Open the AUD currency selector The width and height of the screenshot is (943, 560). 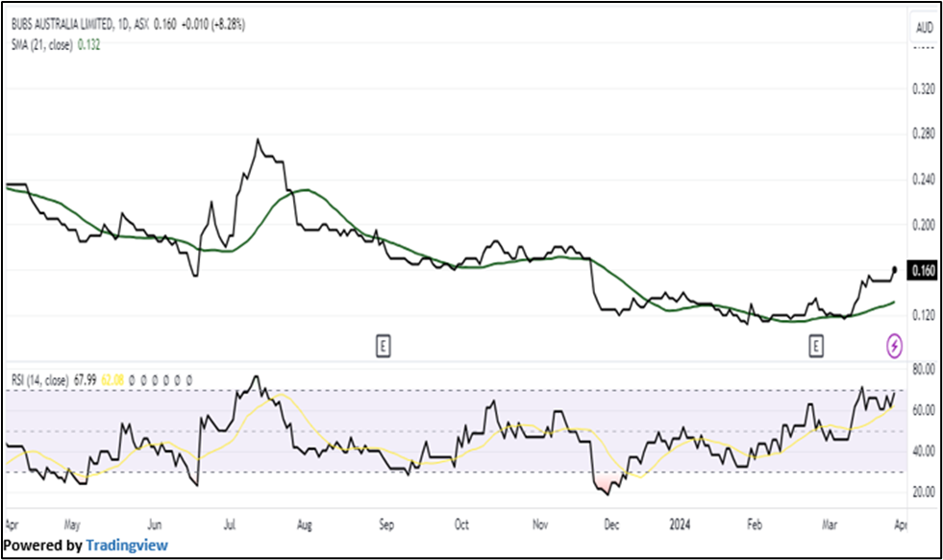[925, 28]
